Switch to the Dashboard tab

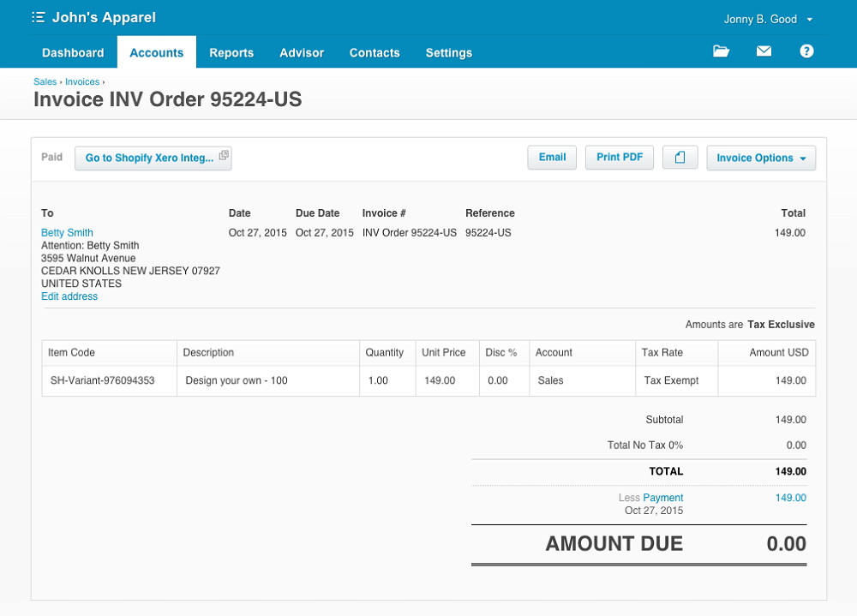[x=73, y=52]
